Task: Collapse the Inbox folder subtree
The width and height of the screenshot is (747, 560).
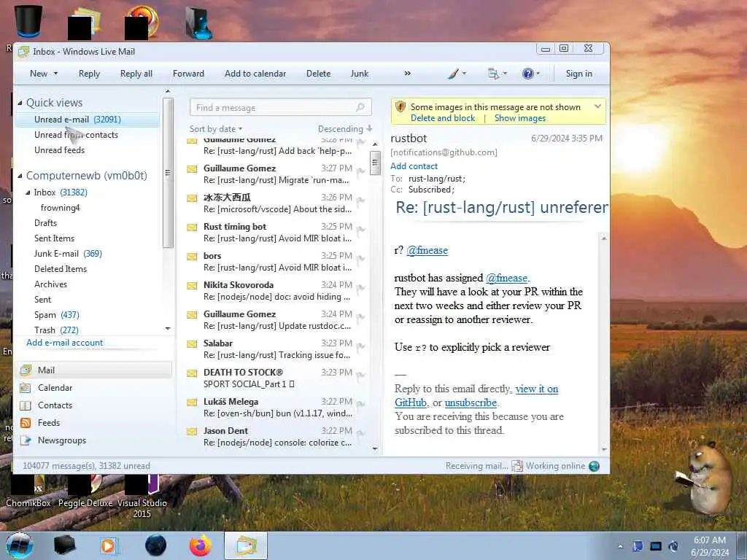Action: pos(28,192)
